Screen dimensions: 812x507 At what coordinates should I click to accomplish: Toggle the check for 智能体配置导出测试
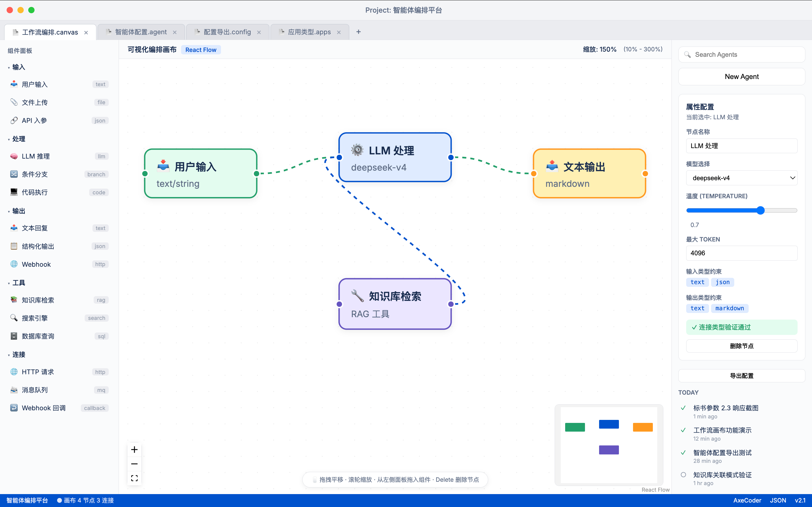[683, 453]
